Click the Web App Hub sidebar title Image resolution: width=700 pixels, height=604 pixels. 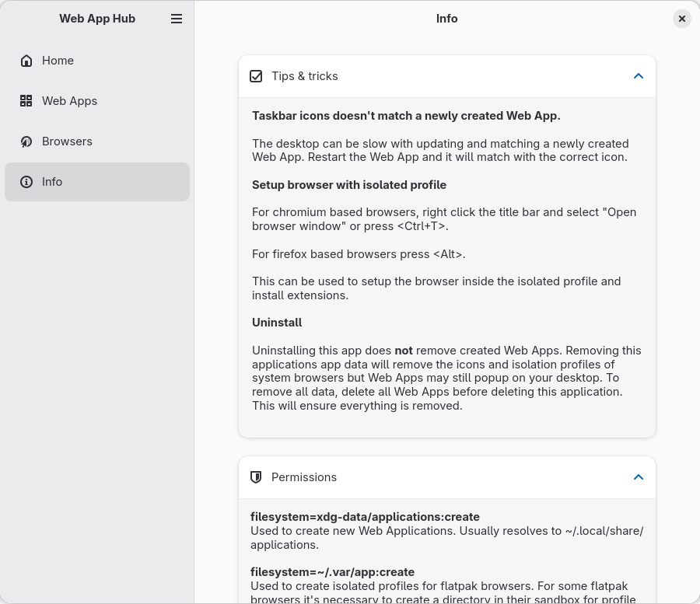click(x=97, y=19)
